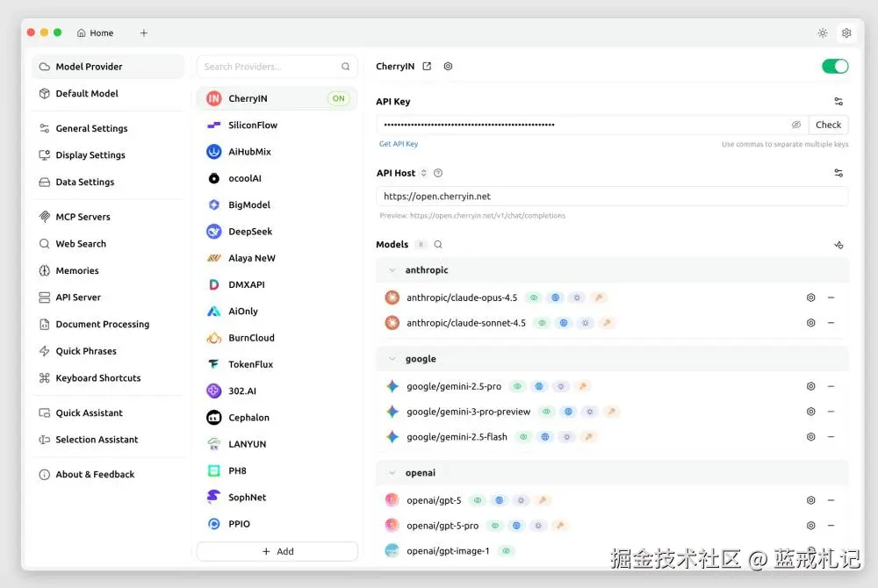Open app settings gear in title bar
Viewport: 878px width, 588px height.
[x=846, y=33]
